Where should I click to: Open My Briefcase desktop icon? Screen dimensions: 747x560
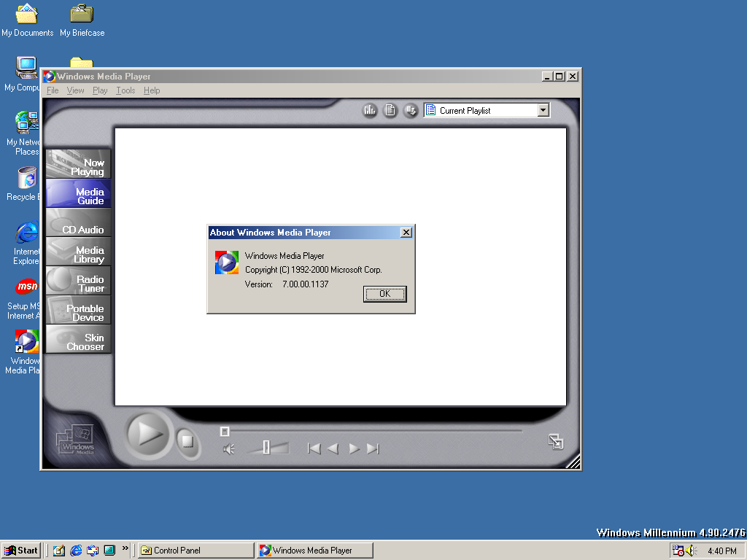[x=82, y=20]
